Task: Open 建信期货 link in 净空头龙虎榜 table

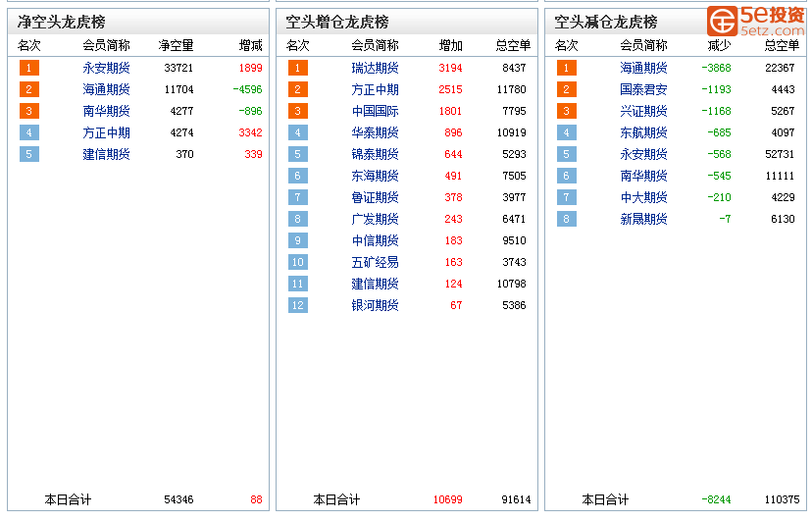Action: tap(106, 154)
